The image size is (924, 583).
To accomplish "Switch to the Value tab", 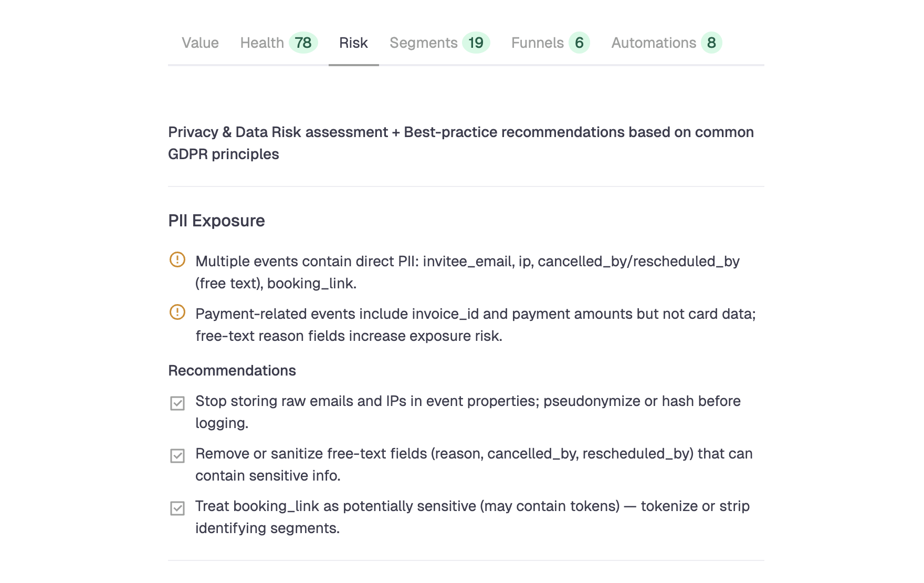I will [200, 43].
